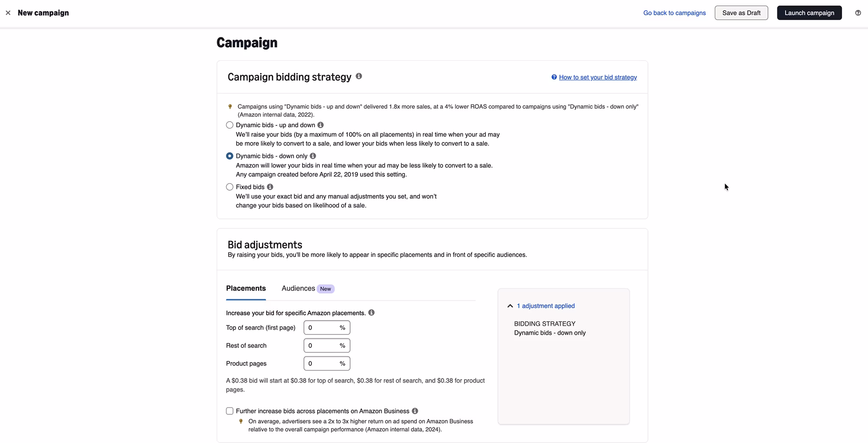
Task: Open the Campaign bidding strategy info tooltip
Action: (358, 76)
